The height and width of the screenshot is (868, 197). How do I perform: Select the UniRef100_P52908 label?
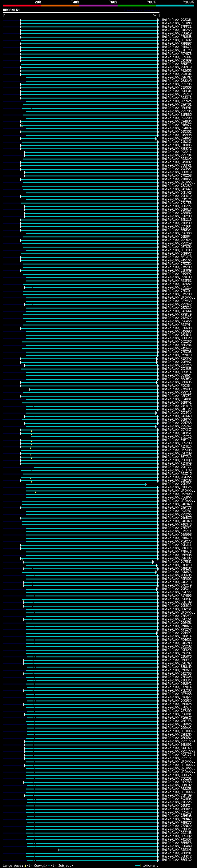point(176,494)
